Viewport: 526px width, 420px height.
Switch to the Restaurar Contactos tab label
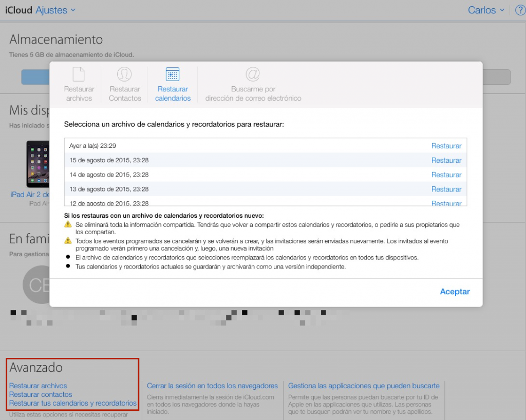[x=125, y=93]
